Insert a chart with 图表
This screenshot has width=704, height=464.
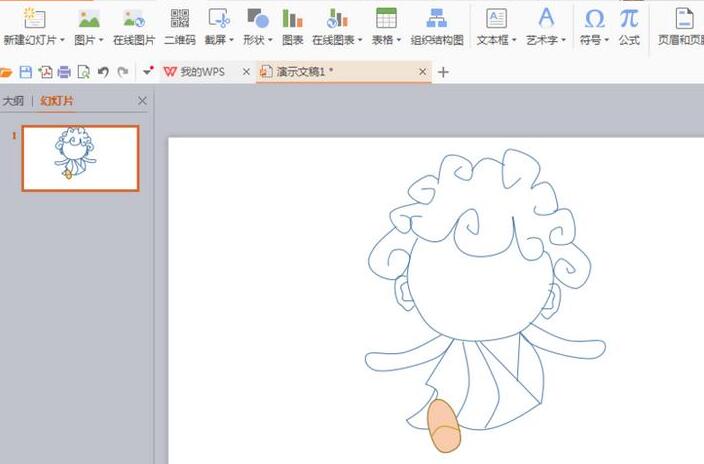[292, 27]
